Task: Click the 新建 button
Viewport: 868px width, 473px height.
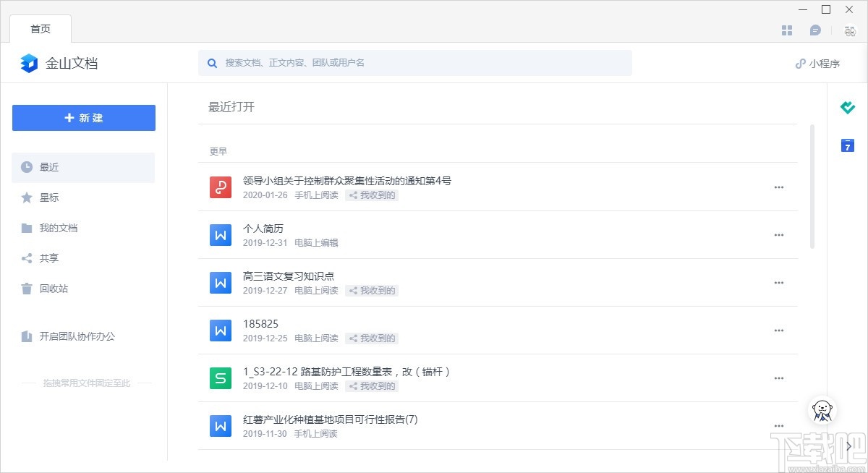Action: 83,118
